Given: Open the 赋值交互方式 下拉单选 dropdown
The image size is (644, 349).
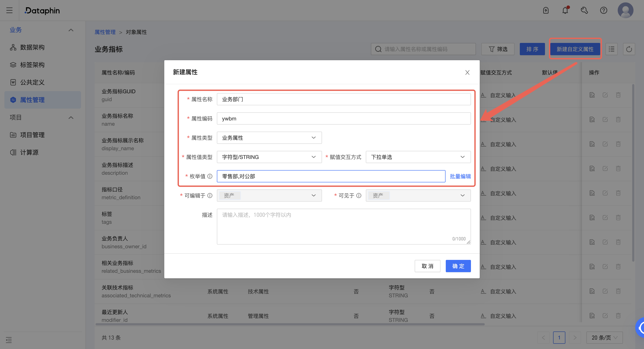Looking at the screenshot, I should point(418,157).
